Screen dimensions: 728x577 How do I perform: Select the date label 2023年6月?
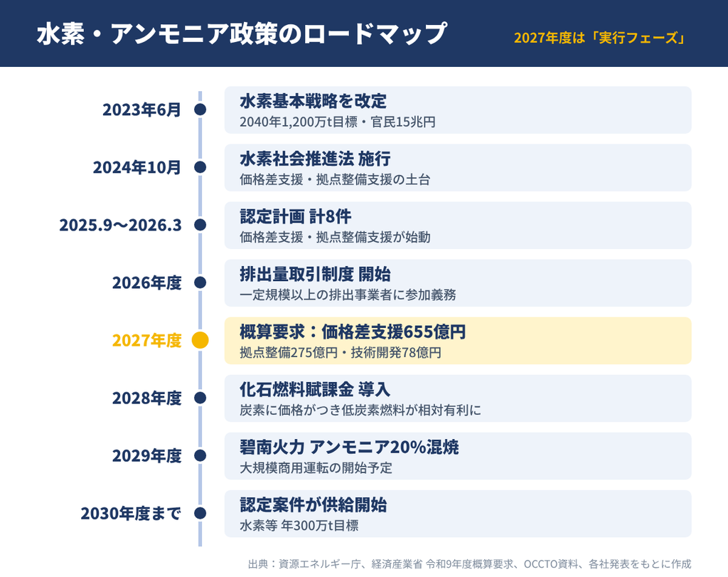[x=141, y=110]
